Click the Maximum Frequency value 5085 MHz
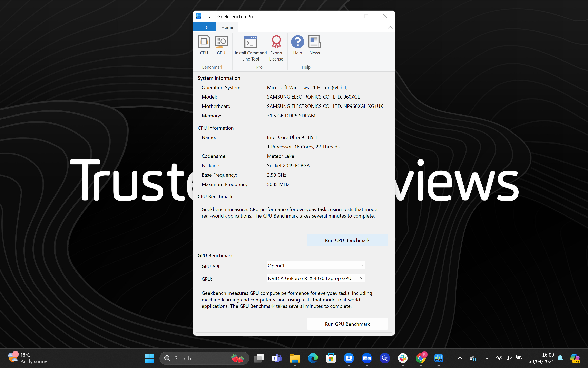This screenshot has width=588, height=368. point(278,184)
